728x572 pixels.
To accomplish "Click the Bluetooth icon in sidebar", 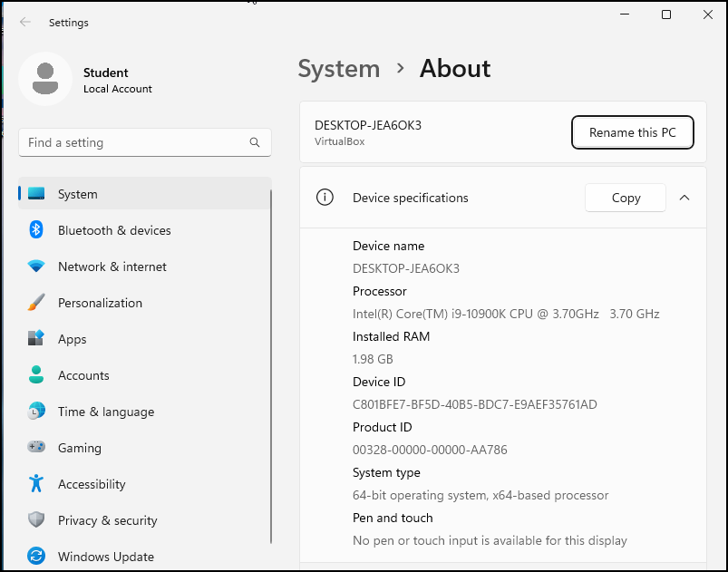I will 36,230.
